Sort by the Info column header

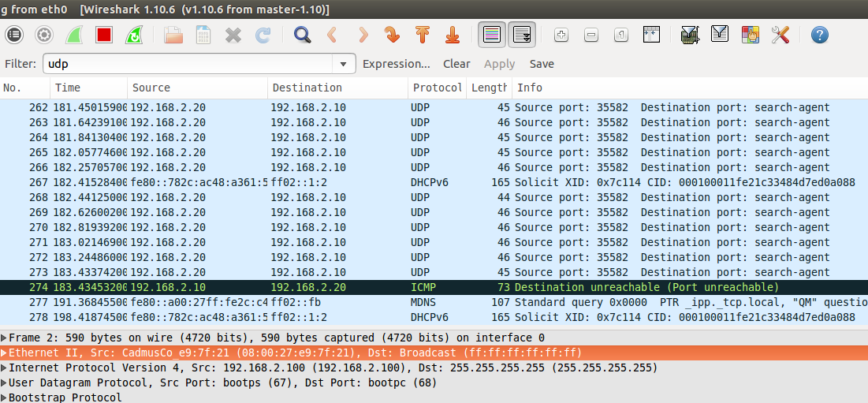[x=690, y=88]
